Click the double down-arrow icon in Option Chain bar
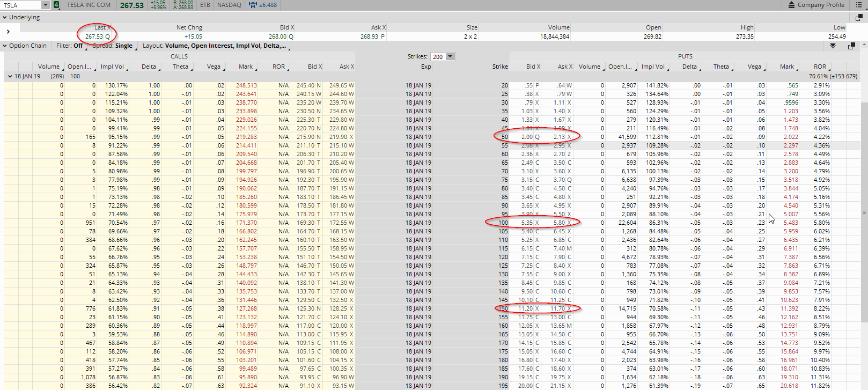The height and width of the screenshot is (390, 868). pyautogui.click(x=833, y=46)
